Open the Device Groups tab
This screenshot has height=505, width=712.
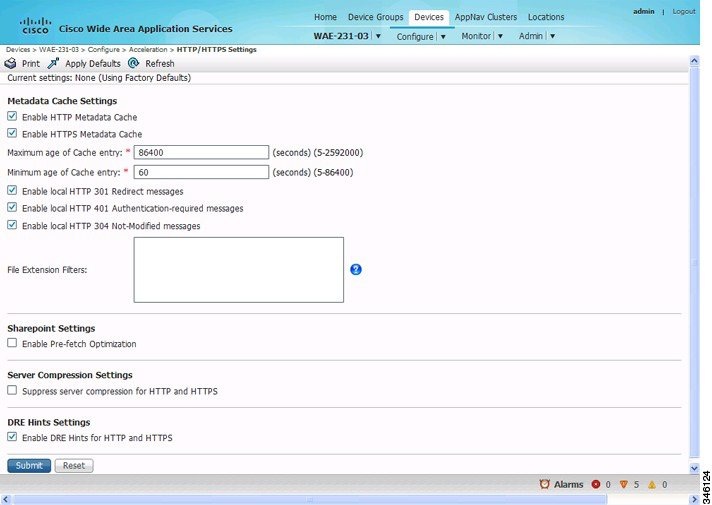point(376,17)
